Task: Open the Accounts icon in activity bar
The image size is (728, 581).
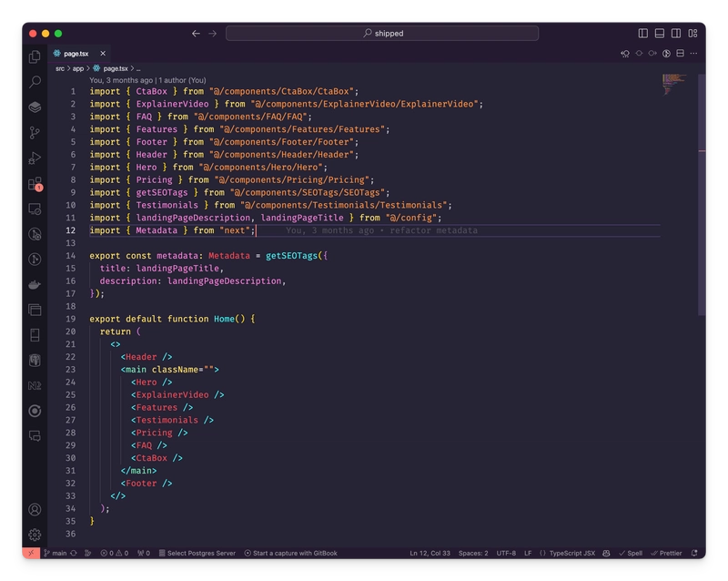Action: coord(35,509)
